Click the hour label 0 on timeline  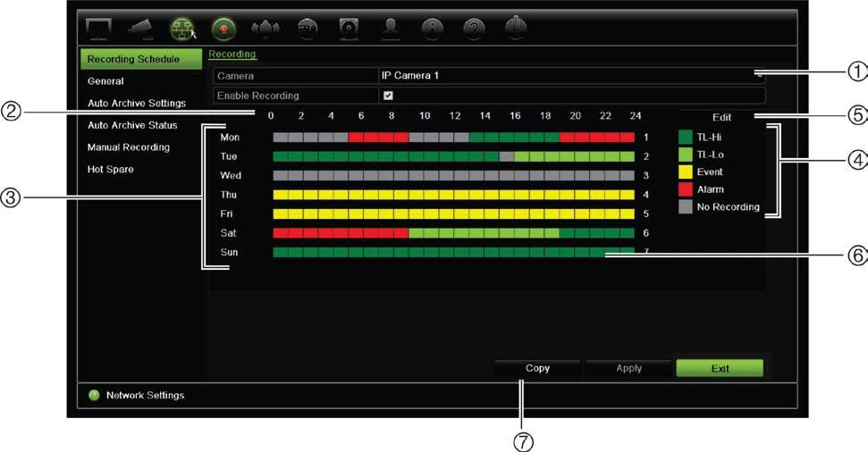pos(271,115)
